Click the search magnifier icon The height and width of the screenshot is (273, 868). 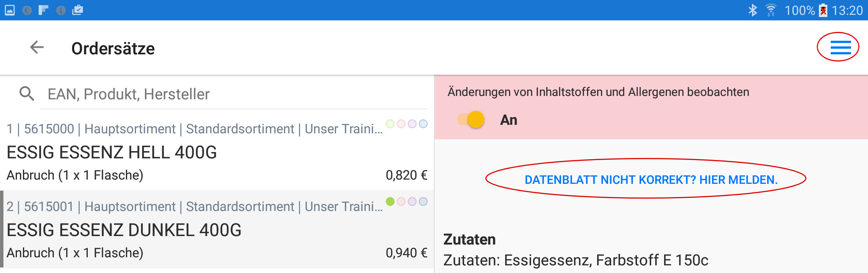coord(27,93)
